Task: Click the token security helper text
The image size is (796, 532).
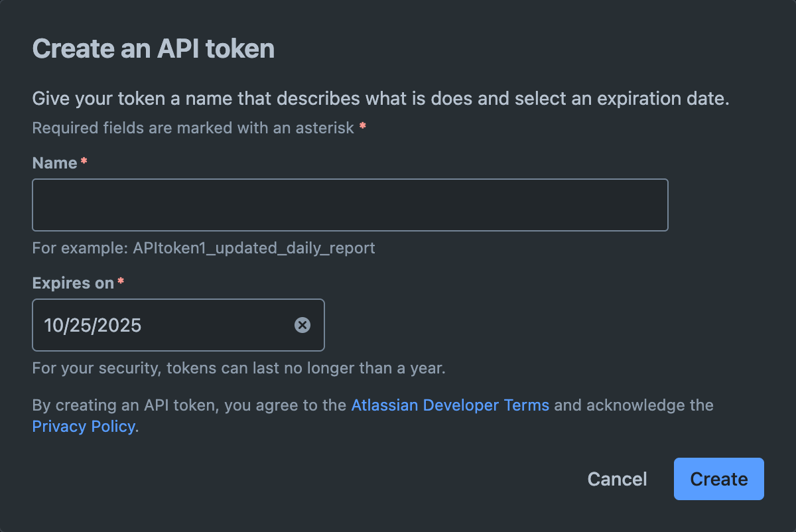Action: (x=238, y=367)
